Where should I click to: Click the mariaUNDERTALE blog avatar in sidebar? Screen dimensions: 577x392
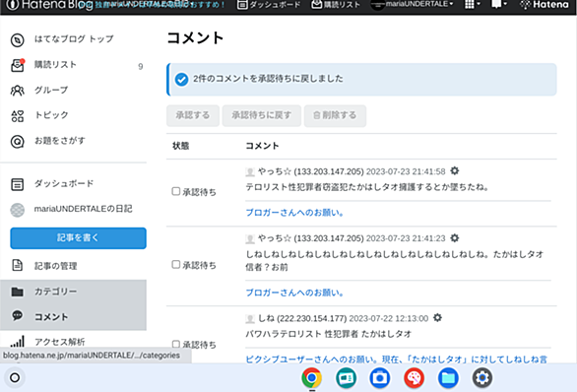18,210
